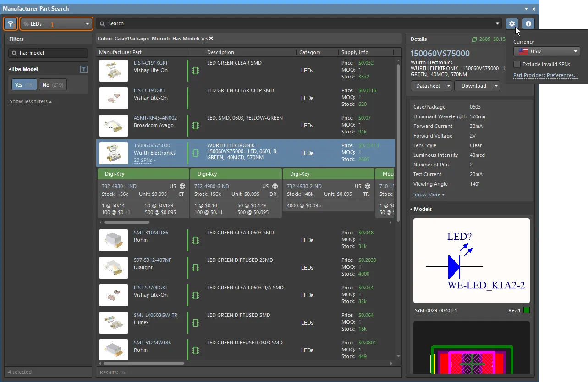Open the Download dropdown arrow

coord(496,86)
